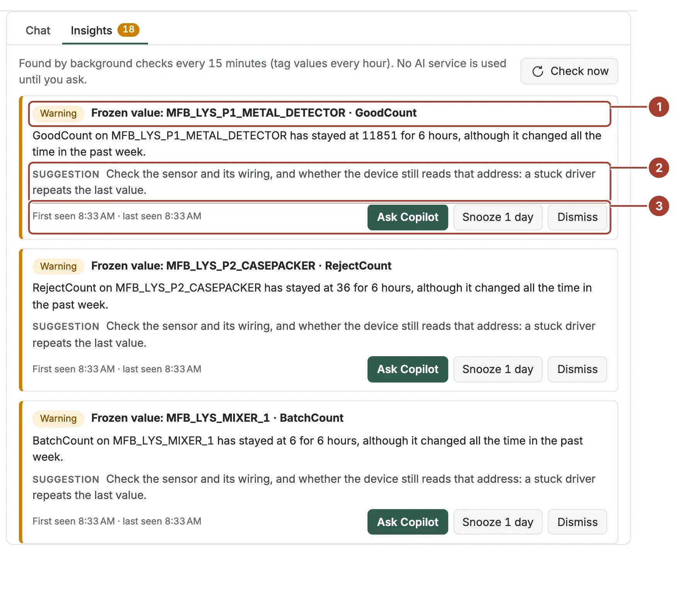Dismiss the MIXER_1 BatchCount insight
Screen dimensions: 681x616
click(x=577, y=522)
